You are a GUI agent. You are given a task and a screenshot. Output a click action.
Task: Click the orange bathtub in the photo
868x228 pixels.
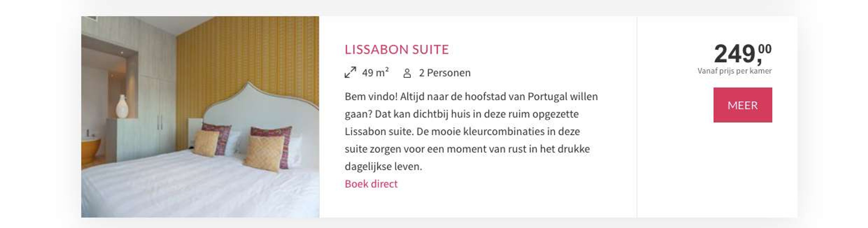(x=91, y=151)
